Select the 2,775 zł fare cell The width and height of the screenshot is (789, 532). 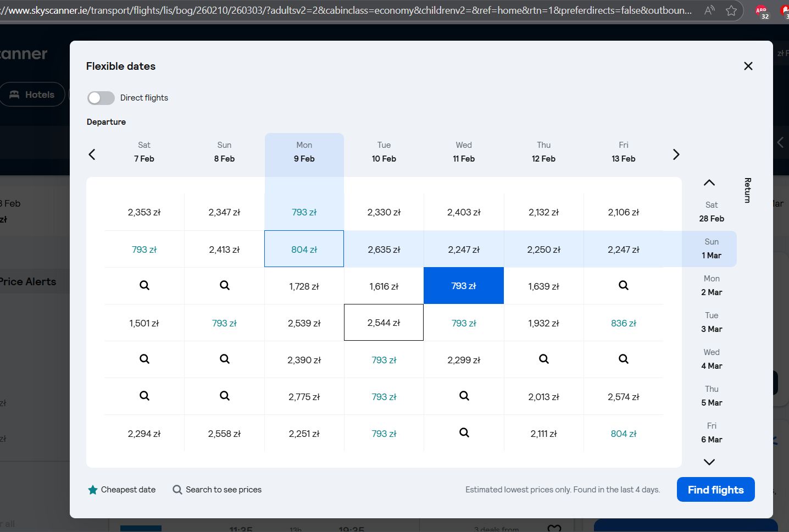coord(304,397)
